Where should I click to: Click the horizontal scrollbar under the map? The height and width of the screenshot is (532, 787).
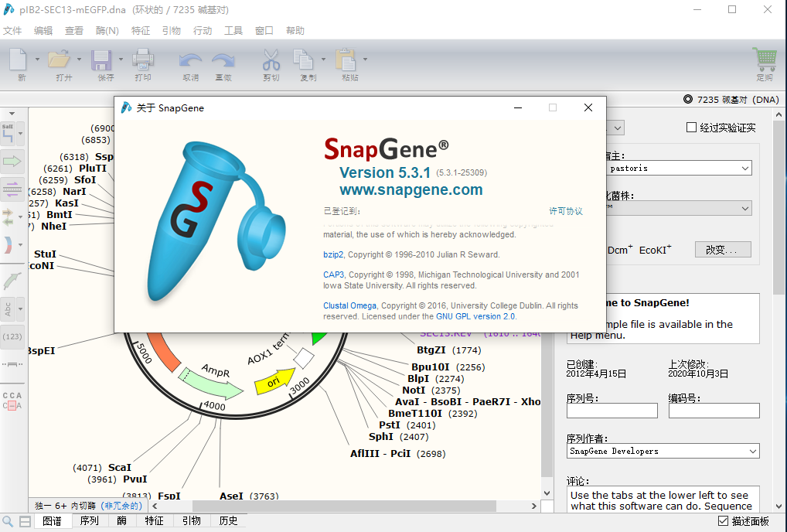point(344,506)
